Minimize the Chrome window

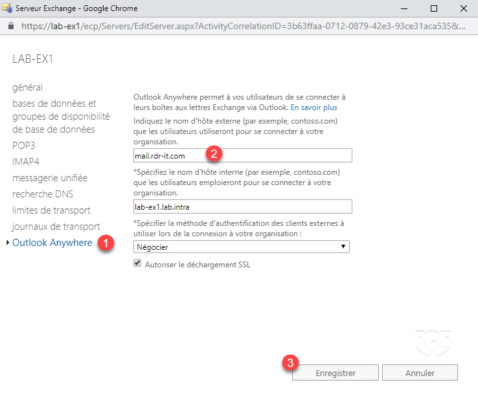404,8
